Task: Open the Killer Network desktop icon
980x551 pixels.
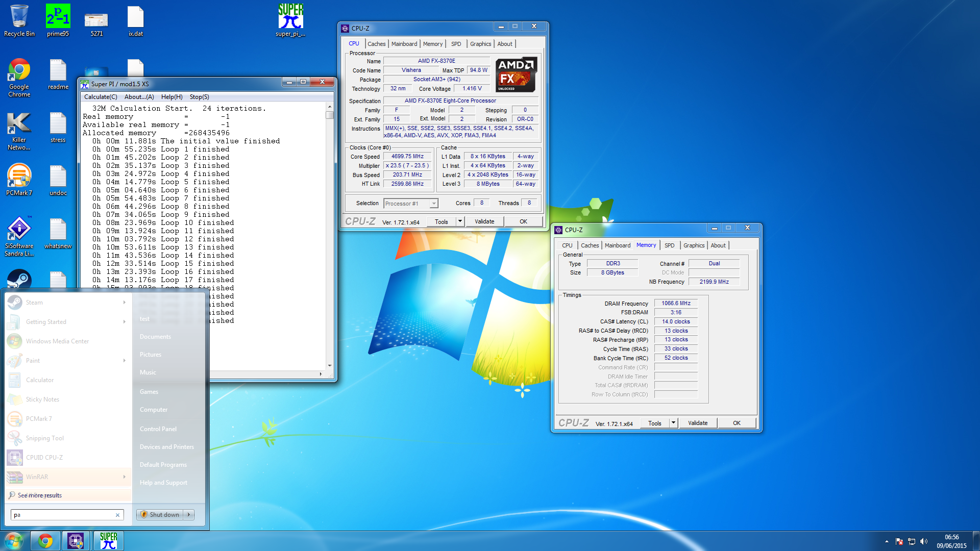Action: pyautogui.click(x=19, y=131)
